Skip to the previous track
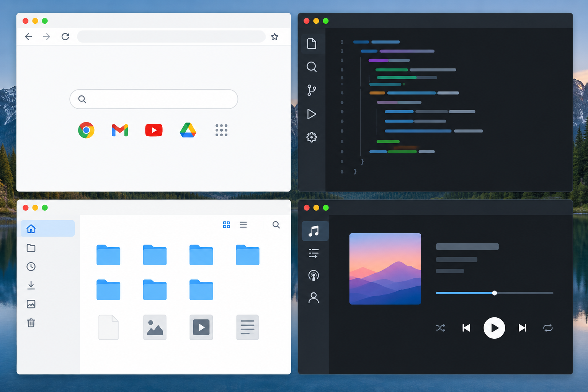The image size is (588, 392). click(x=466, y=328)
